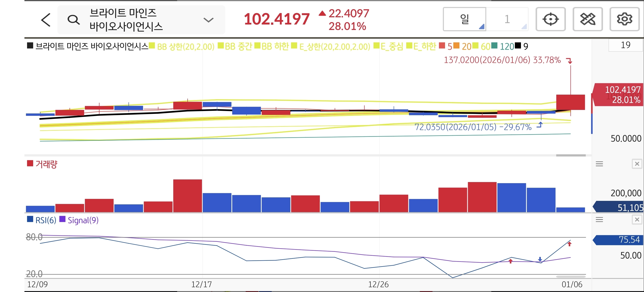Click the chart horizontal scrollbar thumb
This screenshot has height=292, width=644.
[570, 155]
